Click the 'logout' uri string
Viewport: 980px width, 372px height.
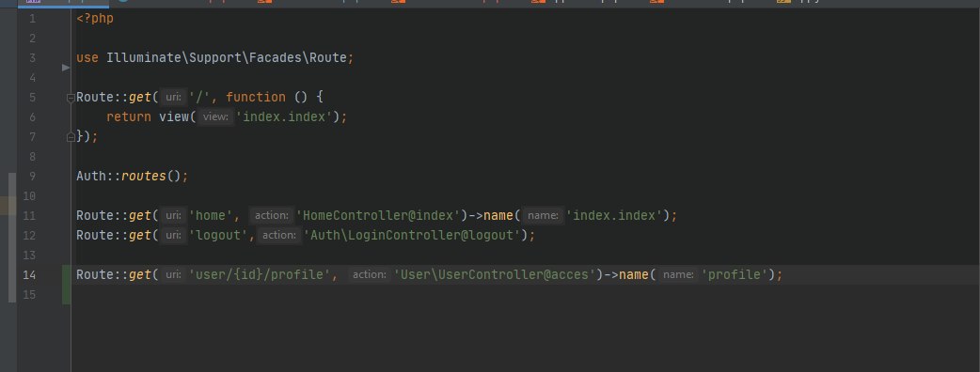pos(218,235)
